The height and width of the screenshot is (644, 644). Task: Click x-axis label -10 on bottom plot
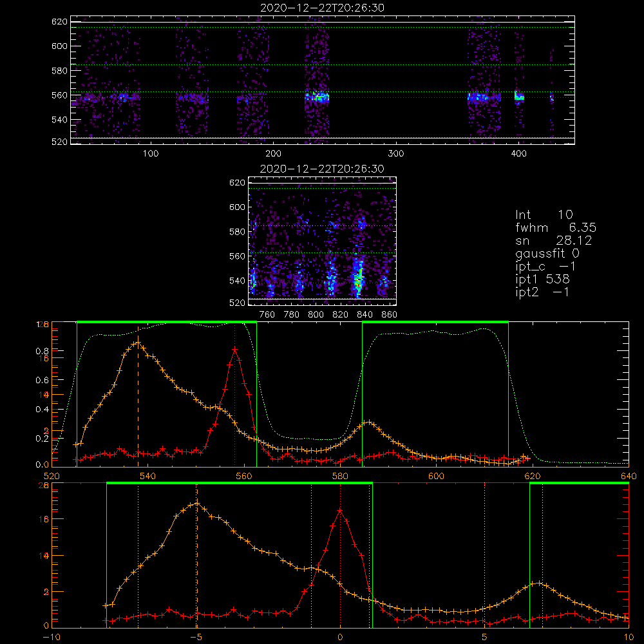pyautogui.click(x=52, y=637)
